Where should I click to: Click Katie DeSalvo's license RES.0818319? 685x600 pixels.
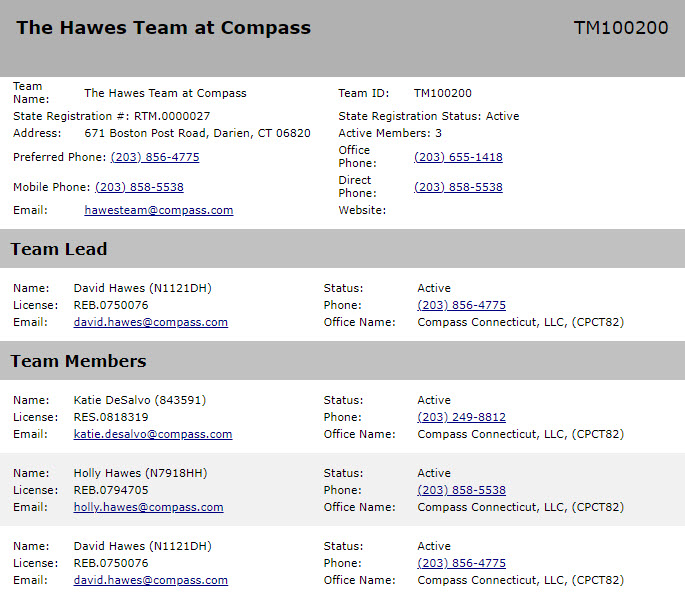pyautogui.click(x=111, y=417)
